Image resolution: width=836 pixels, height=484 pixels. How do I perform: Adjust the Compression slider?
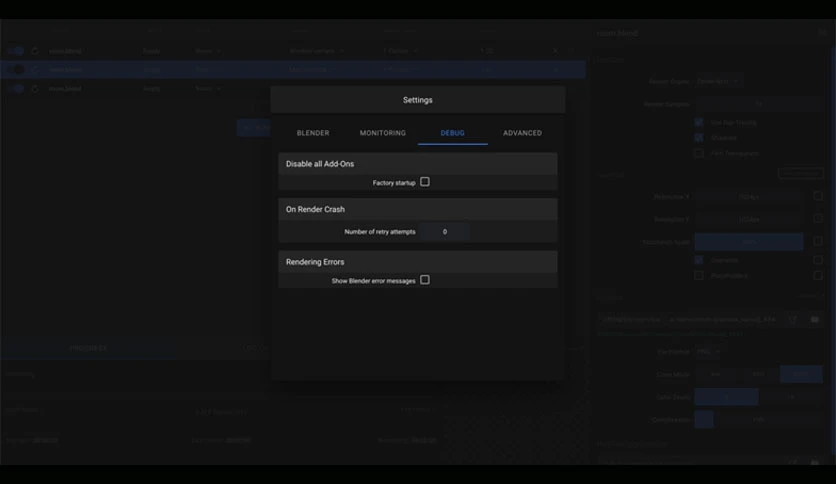click(758, 420)
